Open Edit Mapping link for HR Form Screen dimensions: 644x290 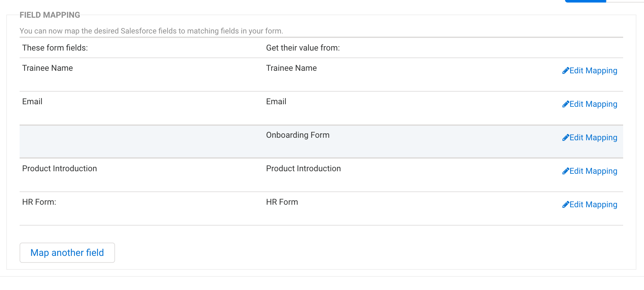pyautogui.click(x=590, y=204)
